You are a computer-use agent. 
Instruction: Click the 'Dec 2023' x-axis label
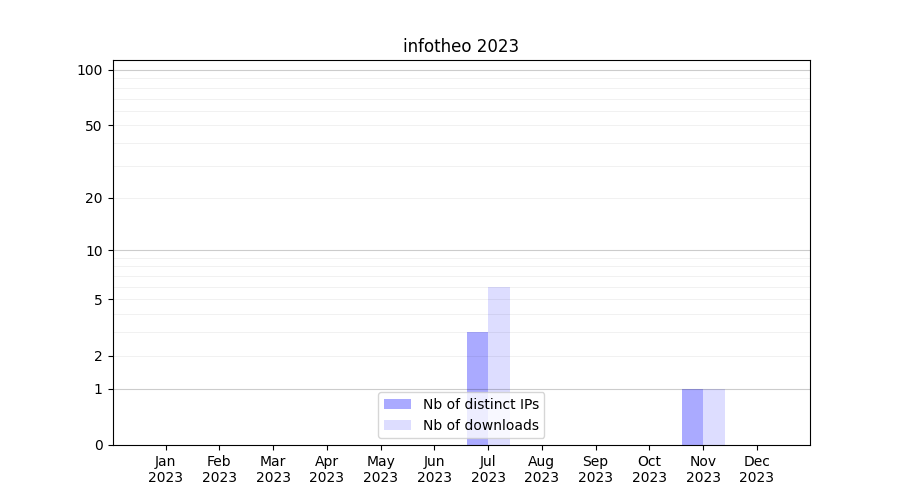pos(757,469)
